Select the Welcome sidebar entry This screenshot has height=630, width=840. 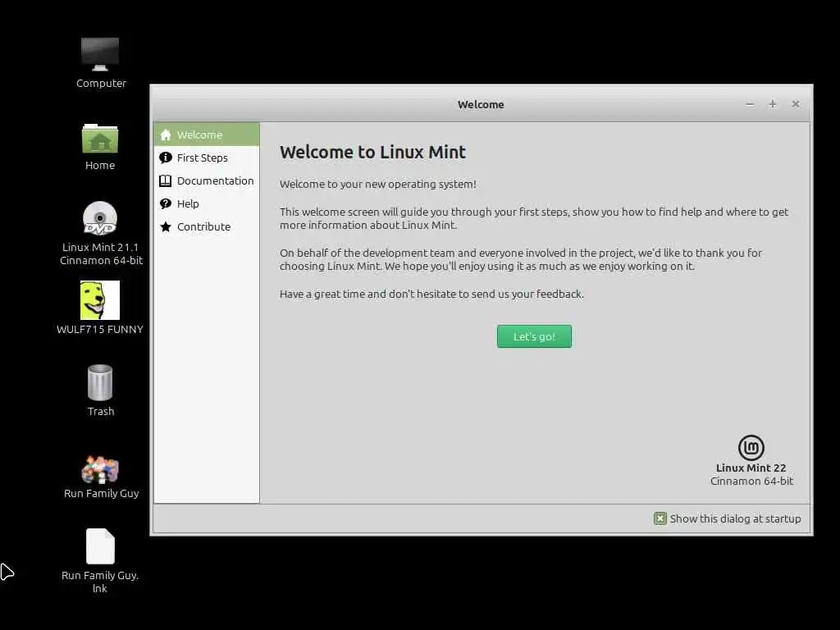pyautogui.click(x=206, y=135)
